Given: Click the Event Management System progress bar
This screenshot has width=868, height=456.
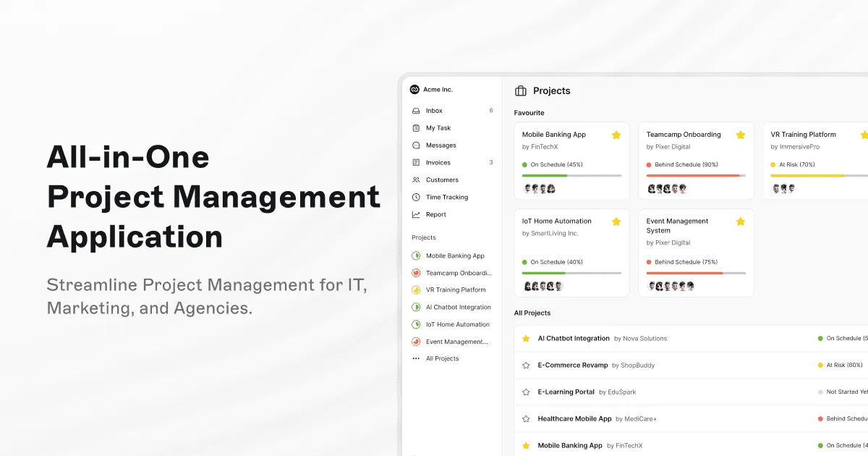Looking at the screenshot, I should coord(696,274).
